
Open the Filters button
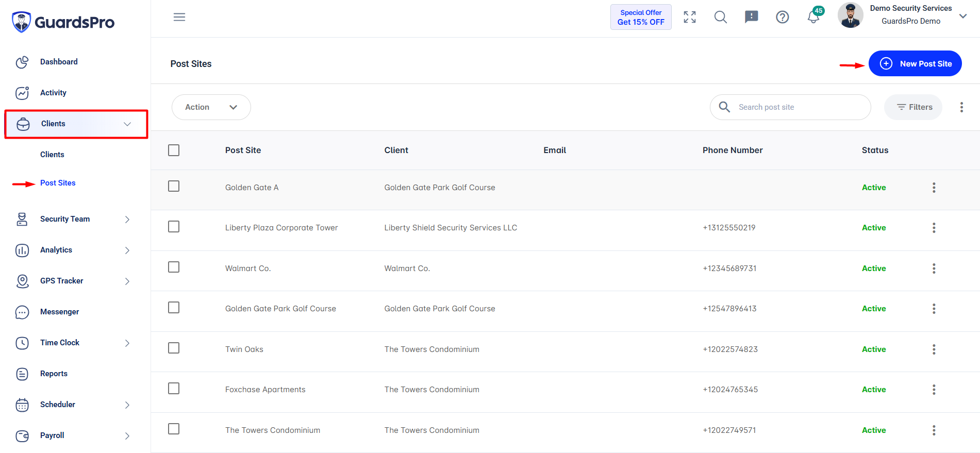pos(913,107)
